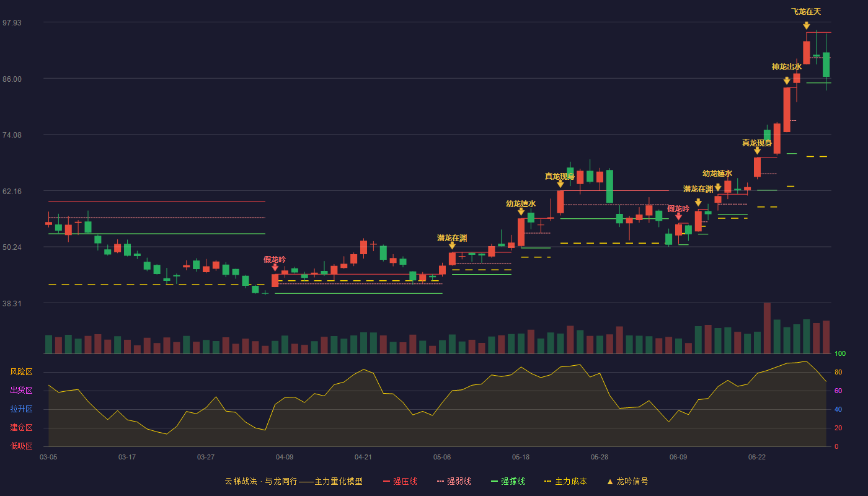The image size is (868, 496).
Task: Click the 38.31 price axis label
Action: [x=12, y=303]
